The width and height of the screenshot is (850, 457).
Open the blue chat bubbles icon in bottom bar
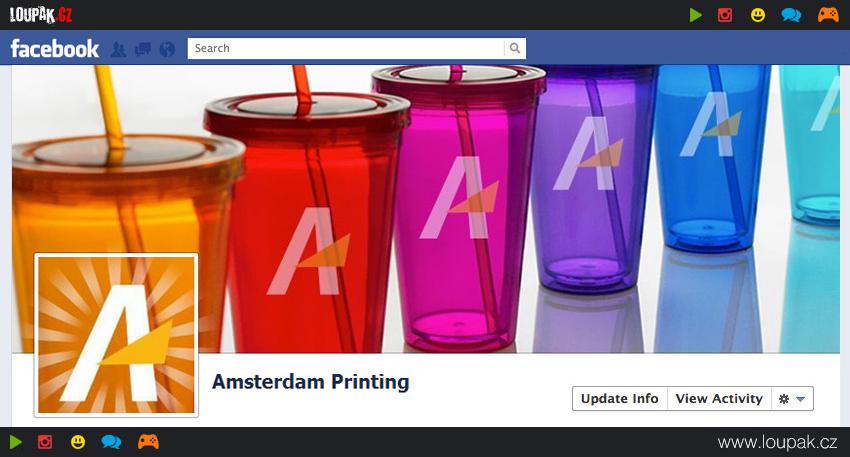(x=112, y=442)
